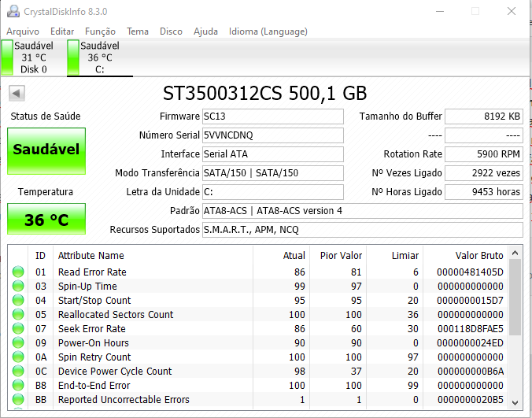Click green status dot for Spin Retry Count

[18, 357]
